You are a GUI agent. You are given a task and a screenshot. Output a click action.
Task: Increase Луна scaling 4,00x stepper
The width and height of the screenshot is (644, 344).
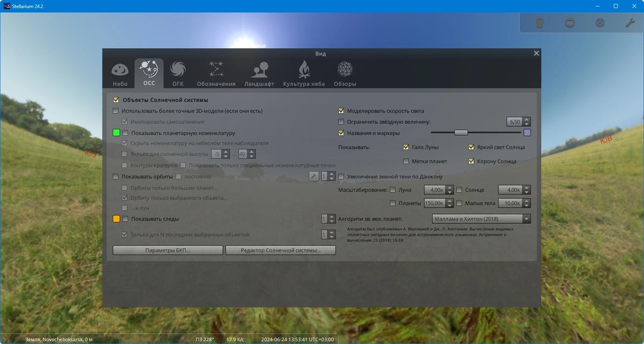[449, 187]
